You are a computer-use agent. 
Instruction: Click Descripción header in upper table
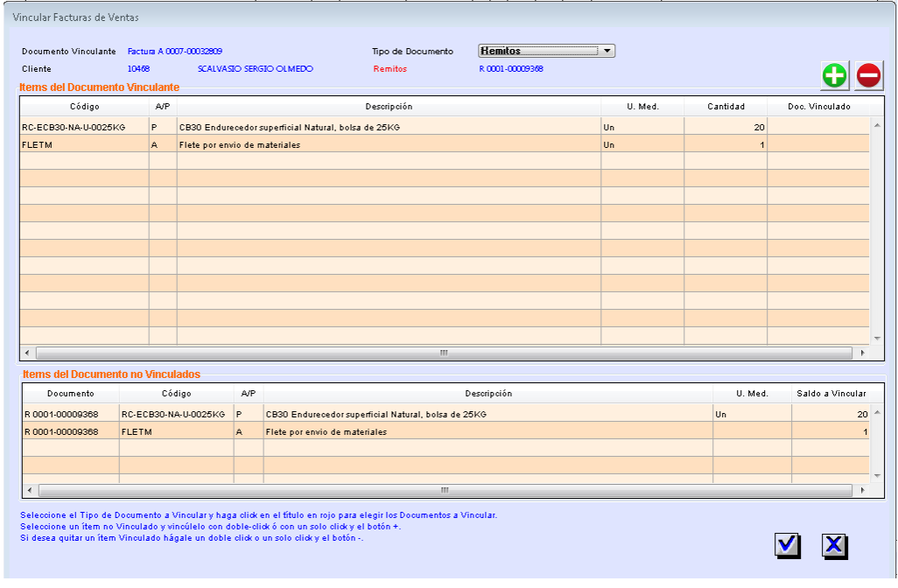(389, 107)
